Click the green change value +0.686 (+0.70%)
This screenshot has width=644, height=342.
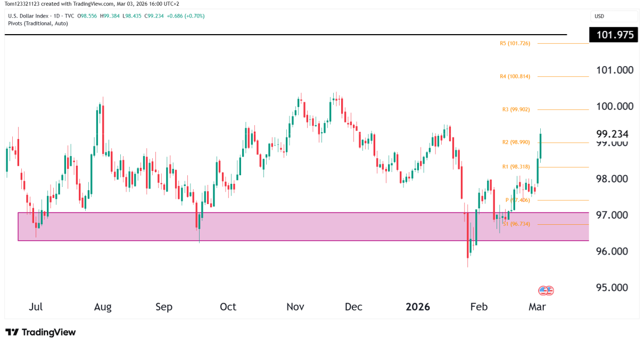click(185, 17)
